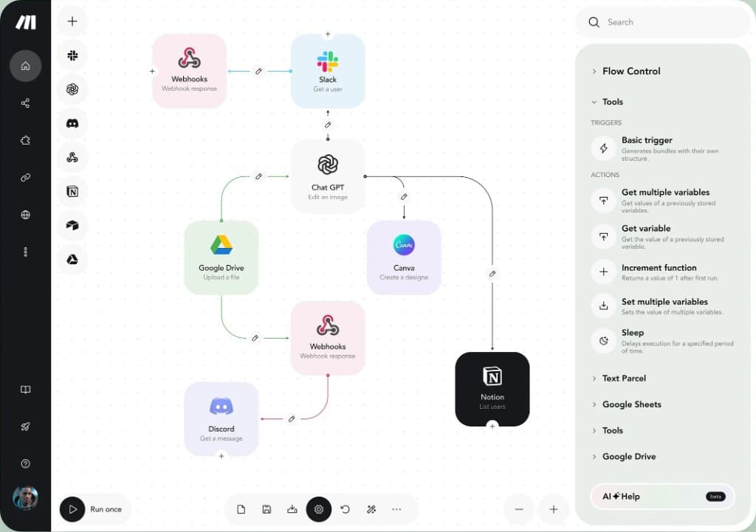The image size is (756, 532).
Task: Select the Notion app shortcut icon
Action: pyautogui.click(x=72, y=191)
